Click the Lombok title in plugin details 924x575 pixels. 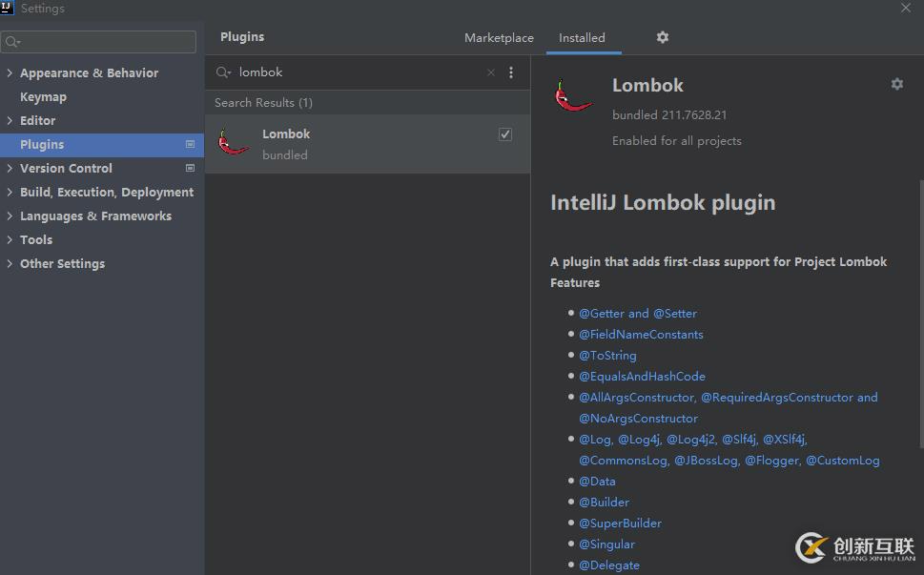click(647, 86)
